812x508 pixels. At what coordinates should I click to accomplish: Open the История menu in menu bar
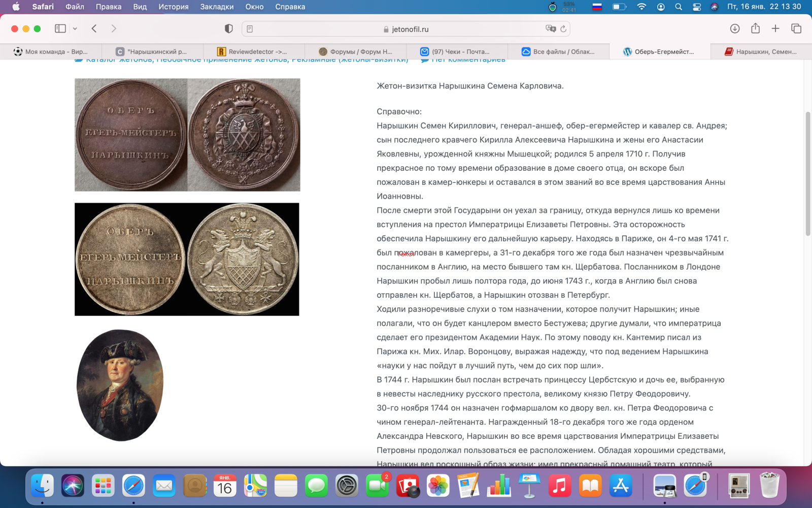[173, 7]
